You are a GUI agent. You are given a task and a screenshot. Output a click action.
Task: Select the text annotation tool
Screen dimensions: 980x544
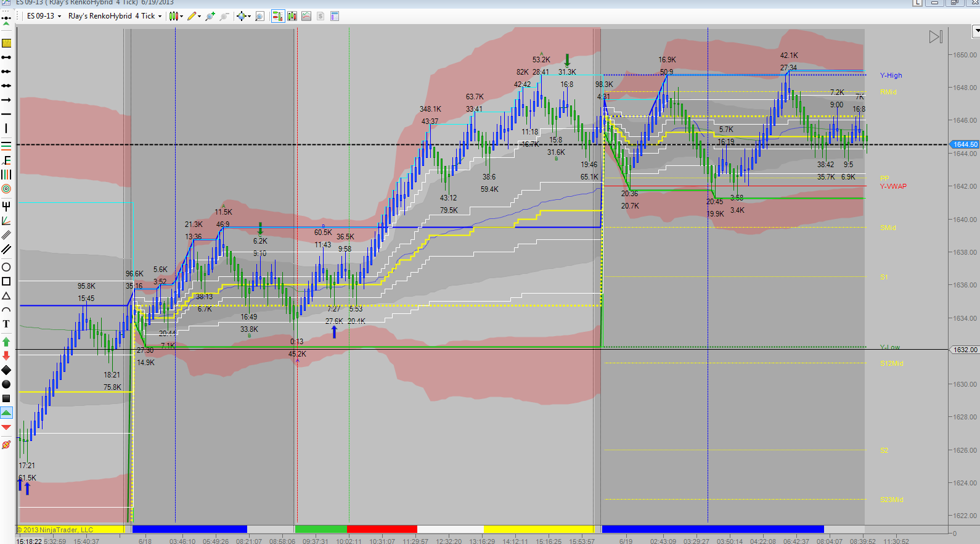tap(6, 324)
